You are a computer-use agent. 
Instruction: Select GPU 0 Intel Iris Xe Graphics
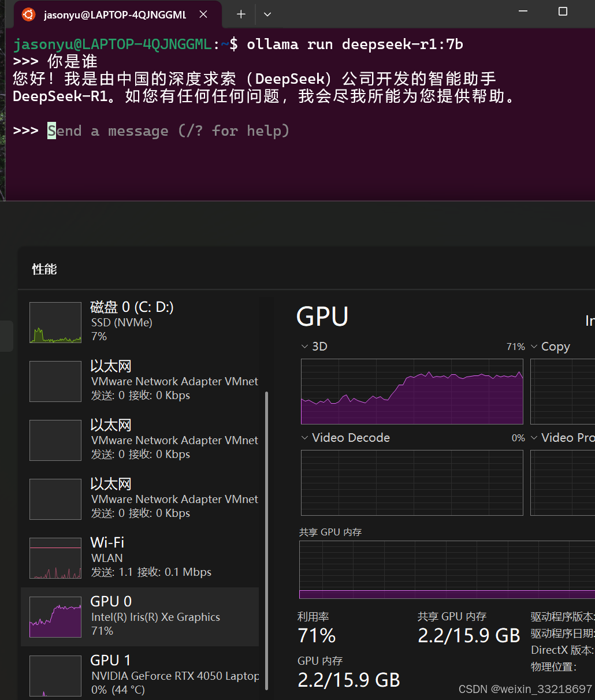tap(140, 617)
